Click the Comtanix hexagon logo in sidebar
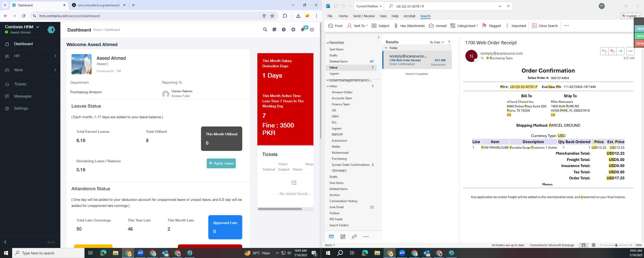 click(51, 30)
